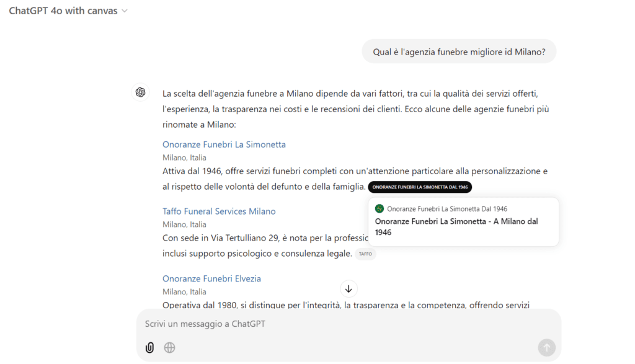This screenshot has width=635, height=364.
Task: Click 'Milano, Italia' under La Simonetta
Action: (x=184, y=158)
